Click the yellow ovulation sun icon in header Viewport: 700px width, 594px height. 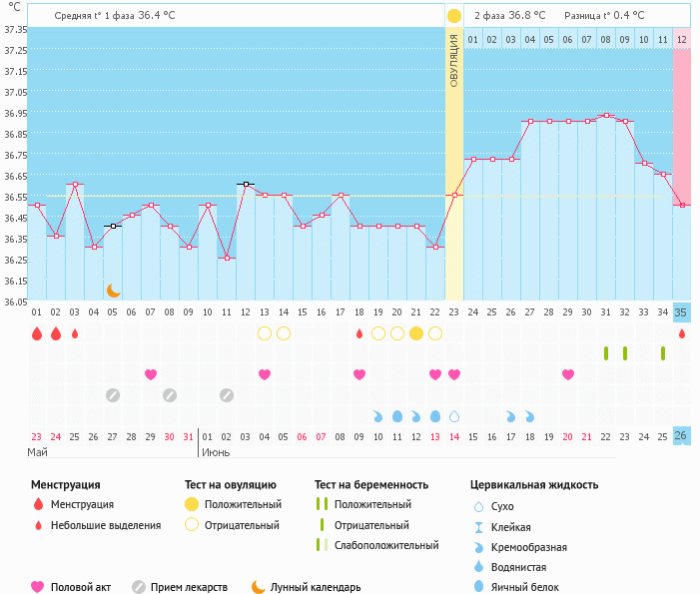pyautogui.click(x=454, y=16)
